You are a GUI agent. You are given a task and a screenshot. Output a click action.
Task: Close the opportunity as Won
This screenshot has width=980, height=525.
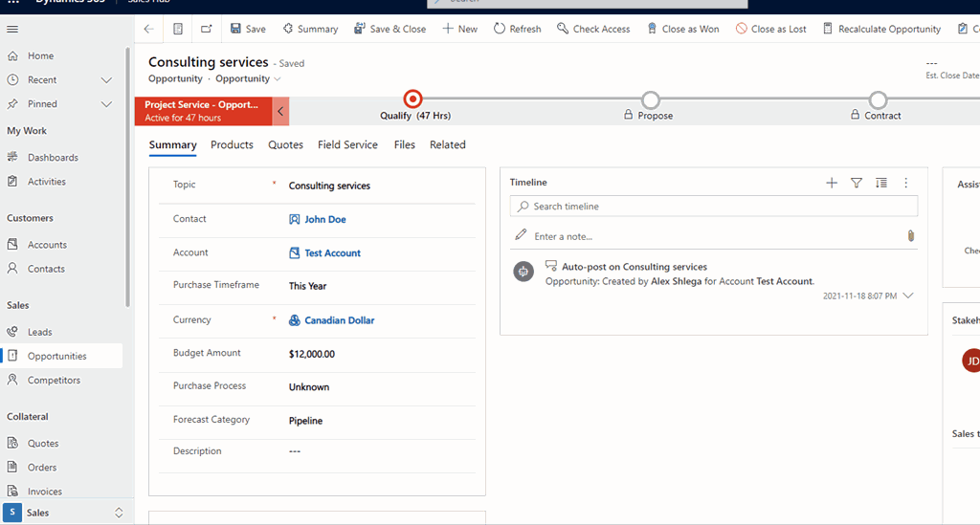pyautogui.click(x=682, y=29)
